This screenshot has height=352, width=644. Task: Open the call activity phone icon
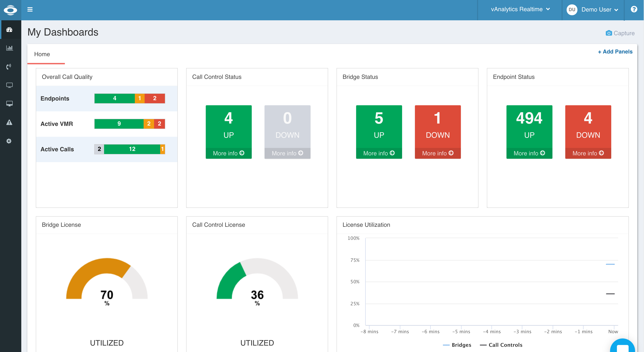click(9, 66)
